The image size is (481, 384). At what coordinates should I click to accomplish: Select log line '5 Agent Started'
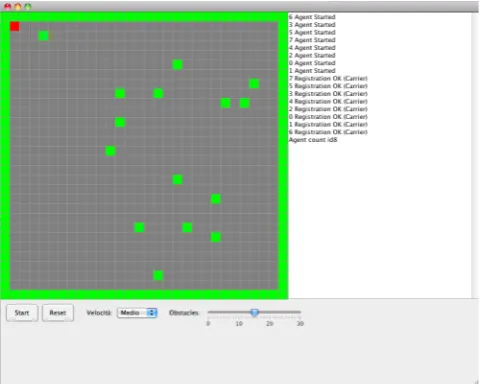click(312, 32)
